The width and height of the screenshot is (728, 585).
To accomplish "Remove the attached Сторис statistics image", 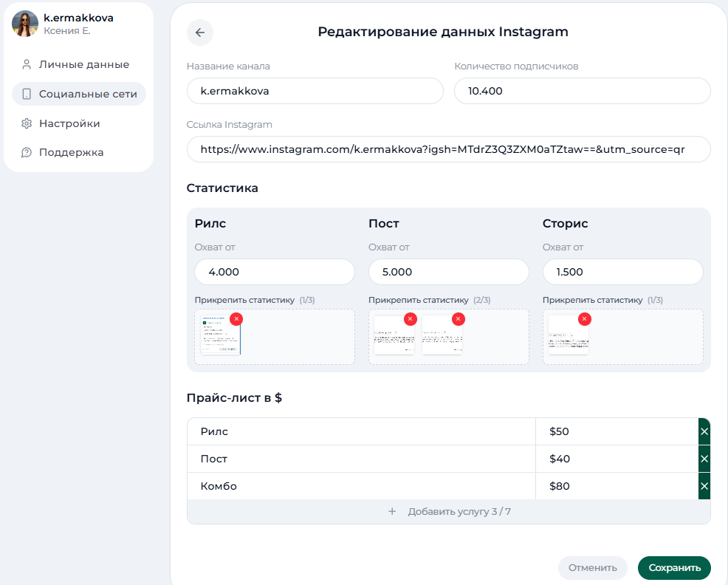I will point(585,319).
